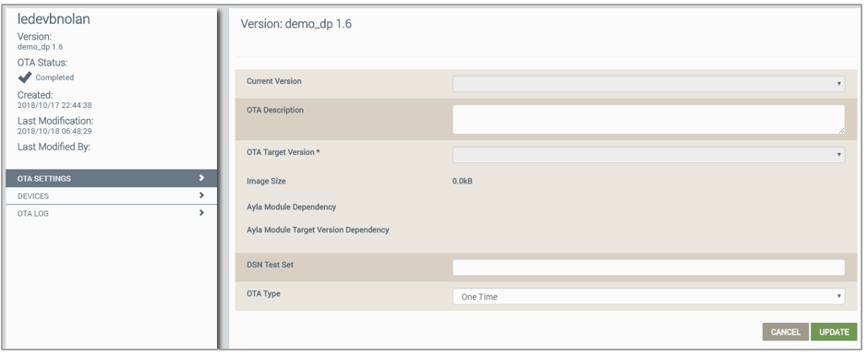
Task: Click the Completed checkmark icon
Action: coord(25,77)
